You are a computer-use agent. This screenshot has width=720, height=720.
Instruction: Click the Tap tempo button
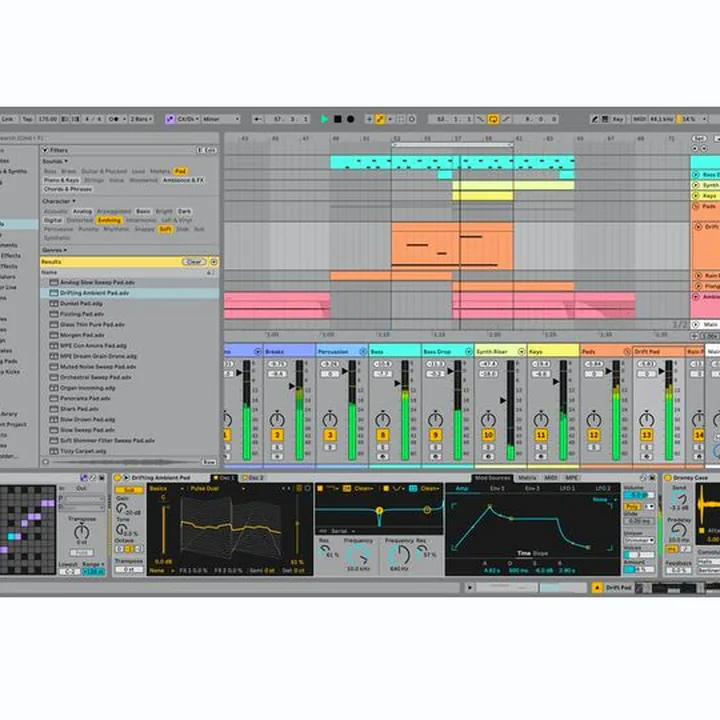pyautogui.click(x=28, y=119)
